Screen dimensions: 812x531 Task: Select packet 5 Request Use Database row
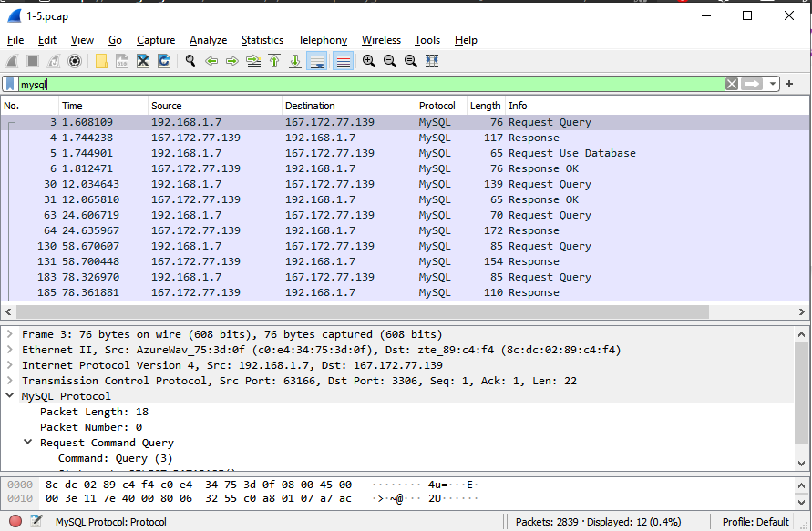pos(405,153)
